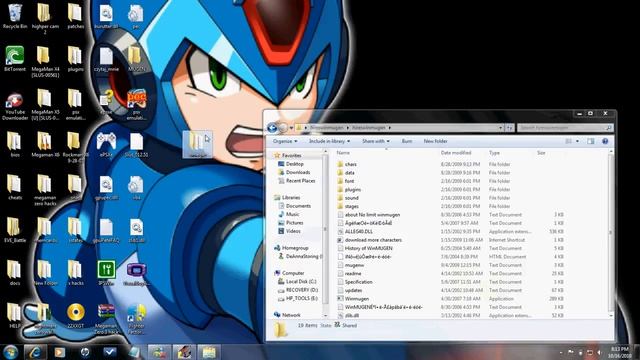Click the Burn toolbar button
The height and width of the screenshot is (360, 640).
pos(407,141)
